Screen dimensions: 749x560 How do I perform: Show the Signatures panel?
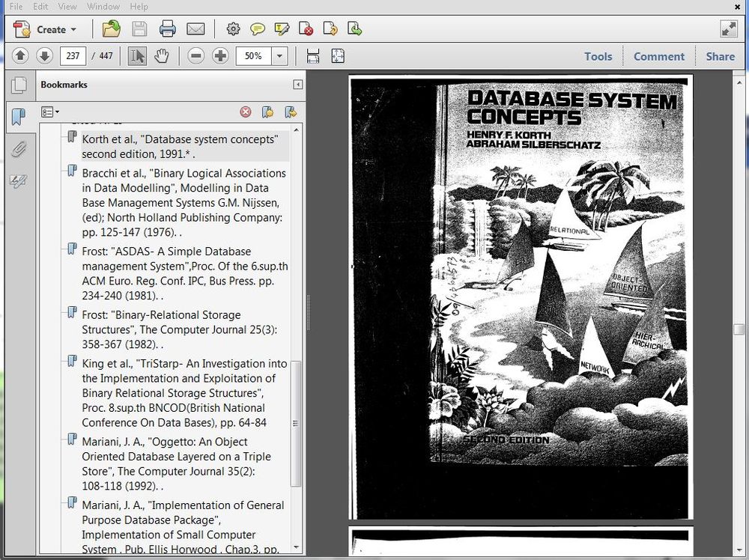pyautogui.click(x=19, y=181)
